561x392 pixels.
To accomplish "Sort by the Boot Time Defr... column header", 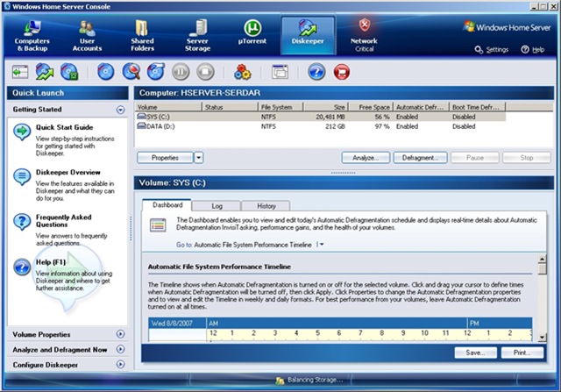I will 477,107.
